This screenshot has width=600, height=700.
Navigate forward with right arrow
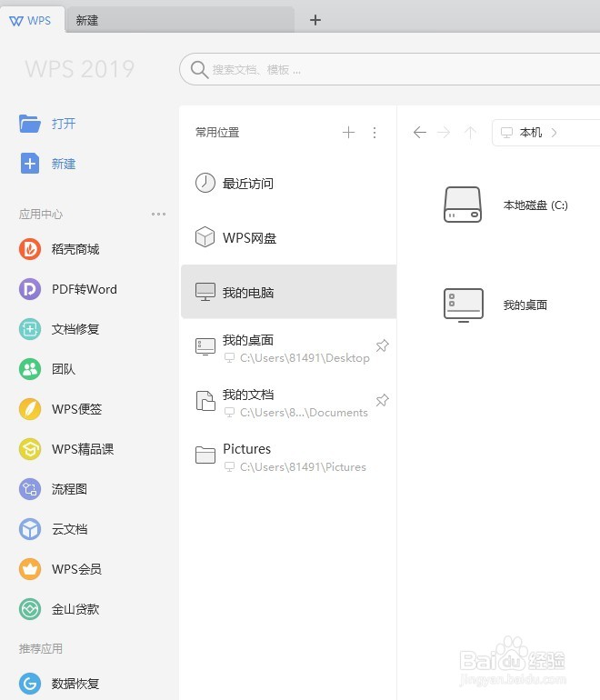[x=444, y=132]
